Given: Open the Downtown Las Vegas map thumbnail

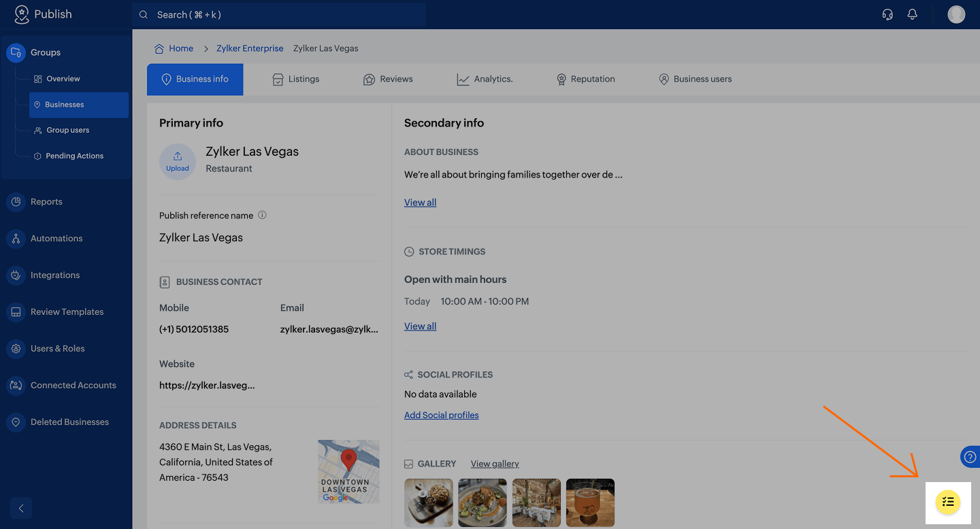Looking at the screenshot, I should (348, 471).
